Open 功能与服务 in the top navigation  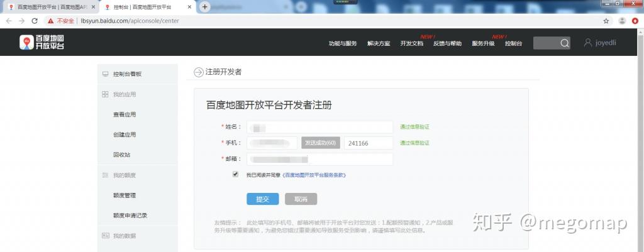[x=343, y=43]
